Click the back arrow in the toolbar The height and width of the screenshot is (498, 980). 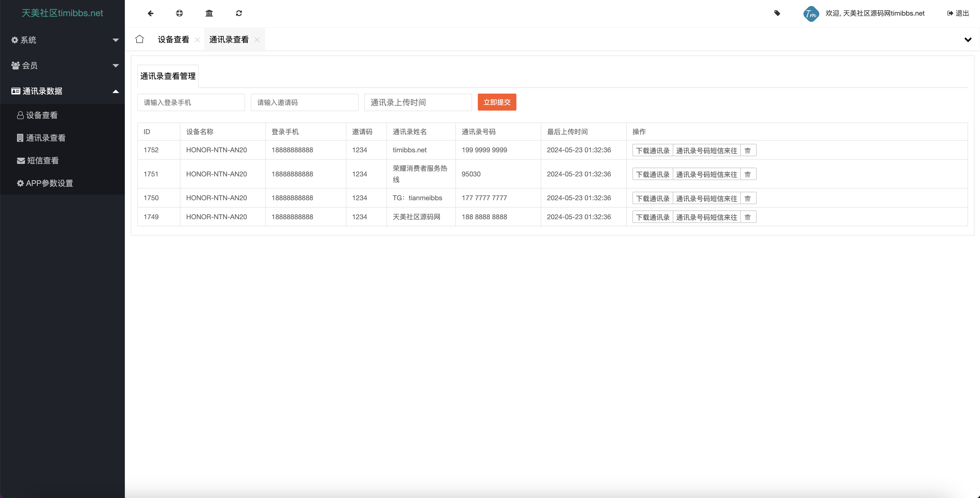point(151,13)
